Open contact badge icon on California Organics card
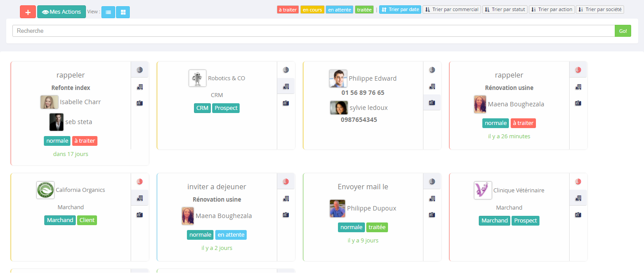Image resolution: width=644 pixels, height=273 pixels. click(x=140, y=215)
